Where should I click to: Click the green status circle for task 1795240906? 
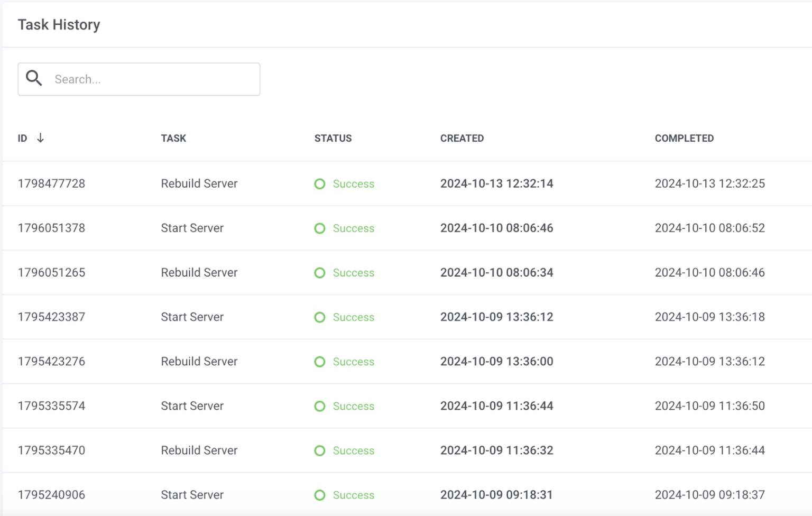(319, 495)
